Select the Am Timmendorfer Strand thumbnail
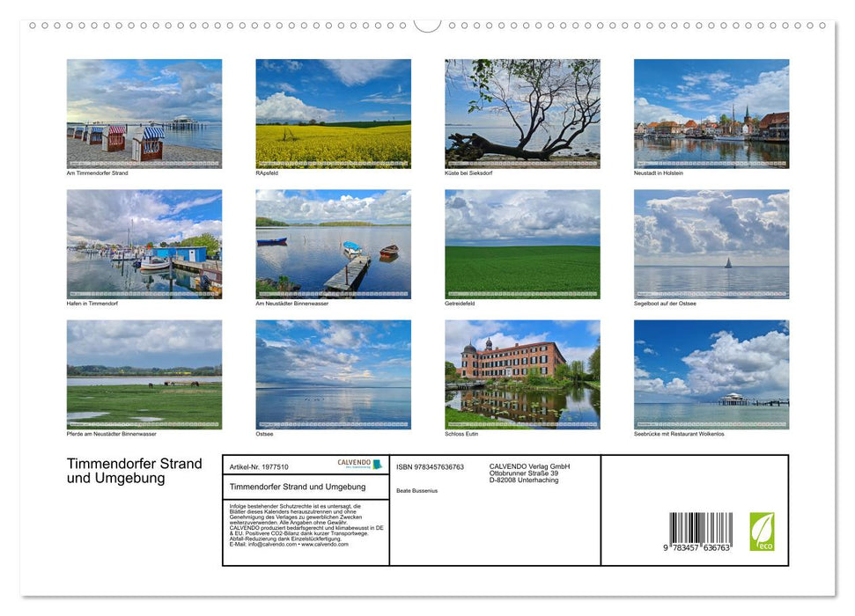The width and height of the screenshot is (855, 616). coord(144,113)
